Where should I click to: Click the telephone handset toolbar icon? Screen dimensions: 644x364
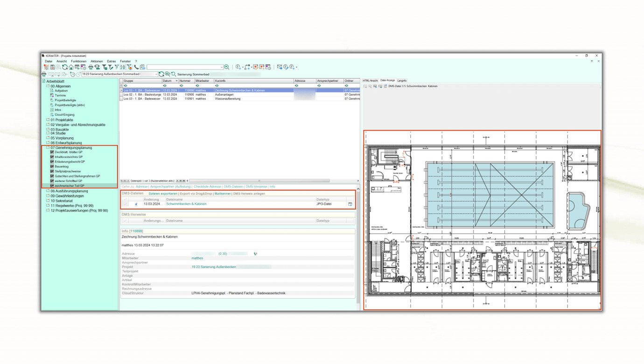136,67
